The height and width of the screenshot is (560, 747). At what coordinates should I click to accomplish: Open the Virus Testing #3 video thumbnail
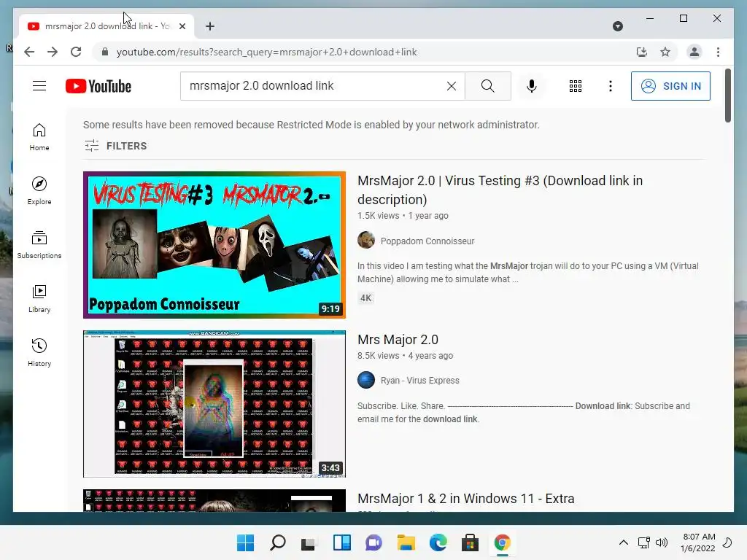click(214, 245)
